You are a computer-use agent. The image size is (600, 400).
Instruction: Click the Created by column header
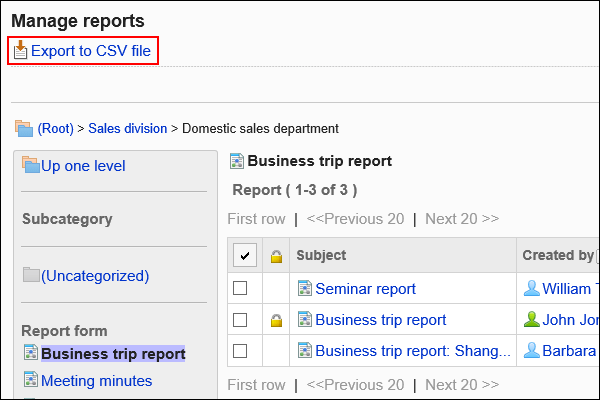pos(558,255)
